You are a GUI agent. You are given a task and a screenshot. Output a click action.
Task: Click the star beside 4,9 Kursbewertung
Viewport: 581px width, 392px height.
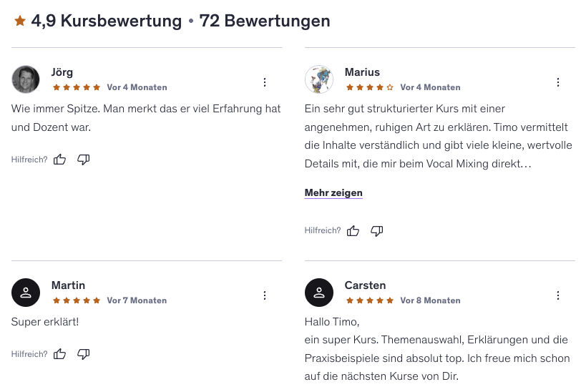click(20, 21)
